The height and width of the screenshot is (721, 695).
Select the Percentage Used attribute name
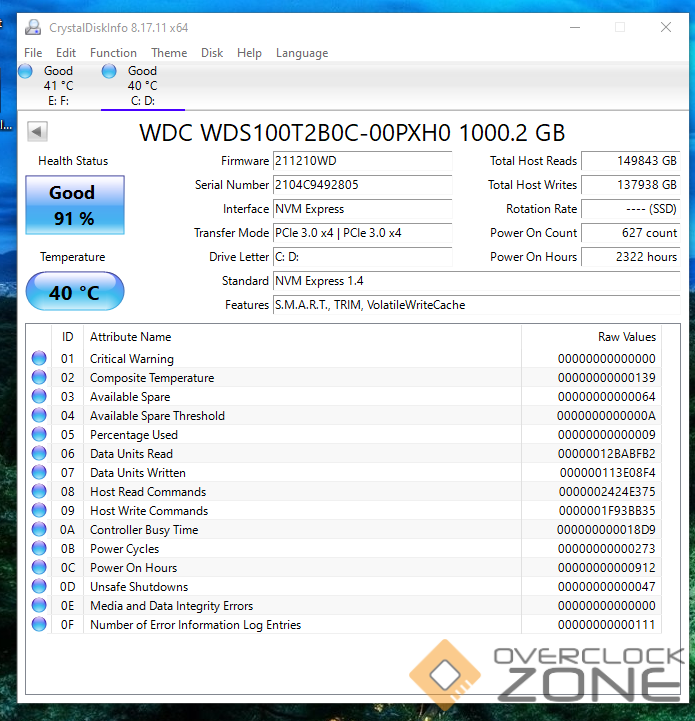pos(133,435)
